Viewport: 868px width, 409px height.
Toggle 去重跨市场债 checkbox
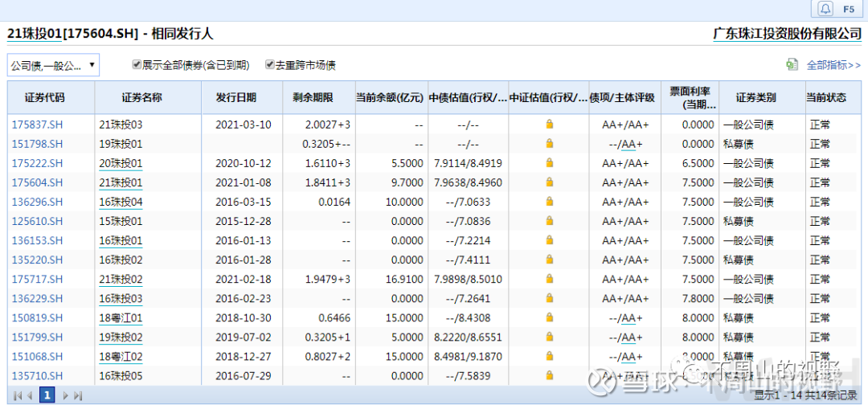point(269,65)
